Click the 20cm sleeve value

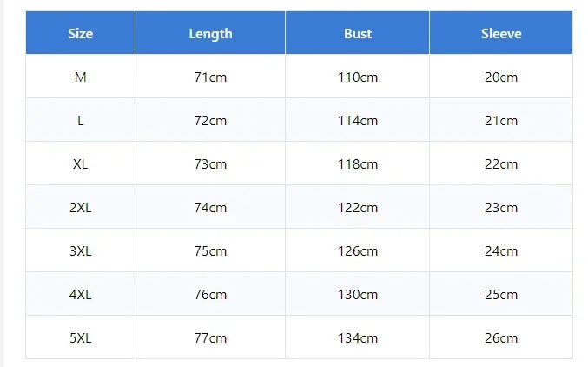point(501,77)
